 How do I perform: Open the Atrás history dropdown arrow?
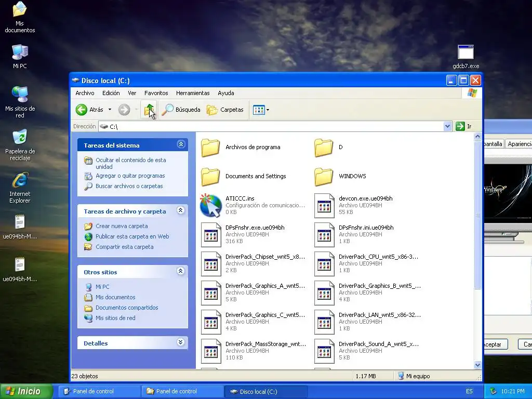110,110
